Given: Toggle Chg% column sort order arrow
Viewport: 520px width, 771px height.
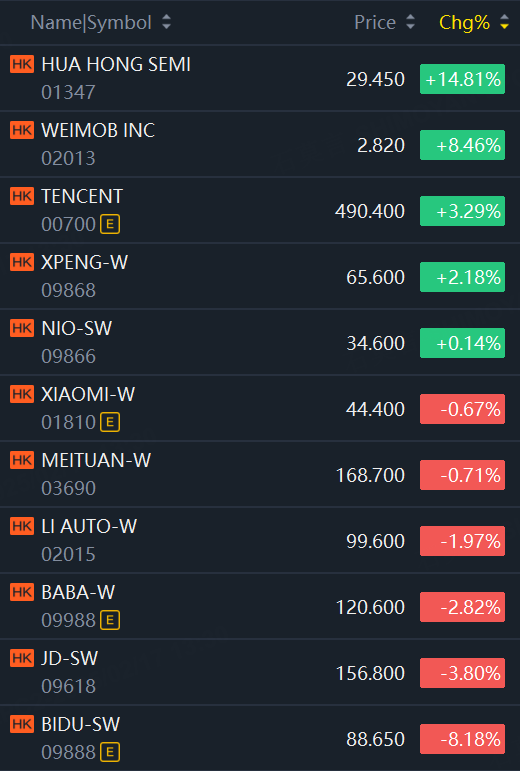Looking at the screenshot, I should coord(504,22).
